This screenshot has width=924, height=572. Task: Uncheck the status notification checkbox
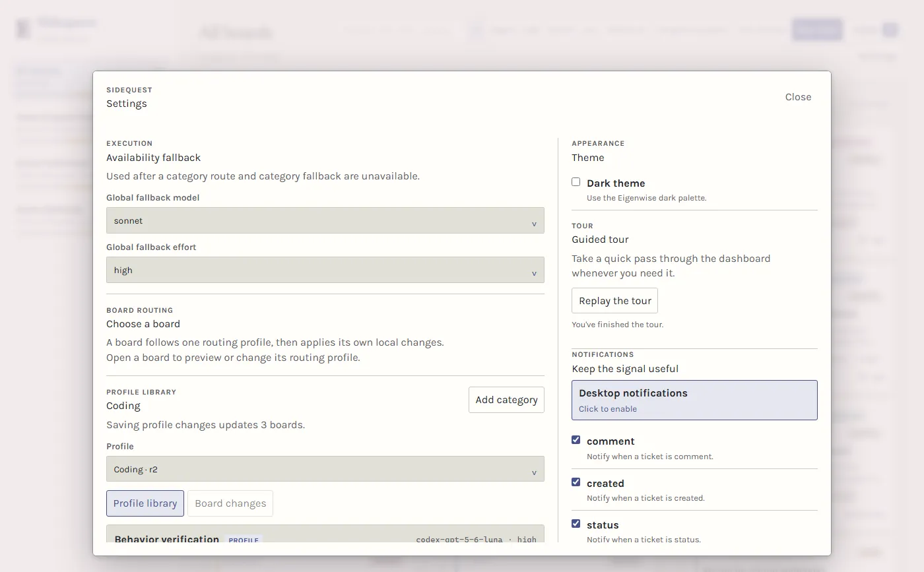(576, 524)
